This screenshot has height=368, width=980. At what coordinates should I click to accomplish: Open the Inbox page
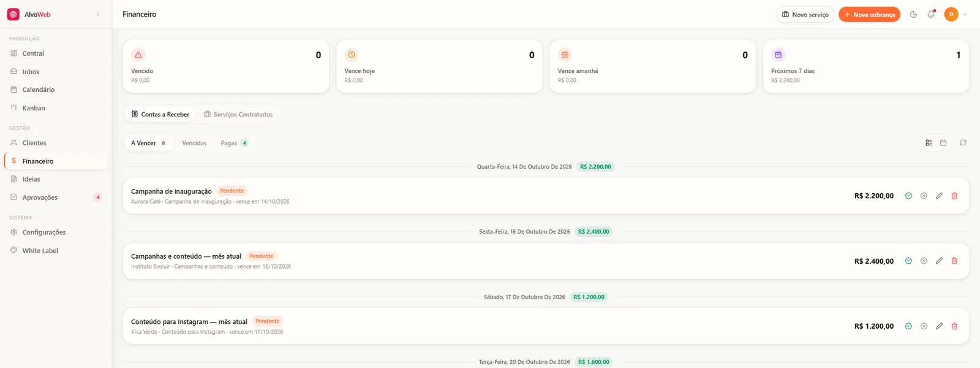(x=56, y=72)
